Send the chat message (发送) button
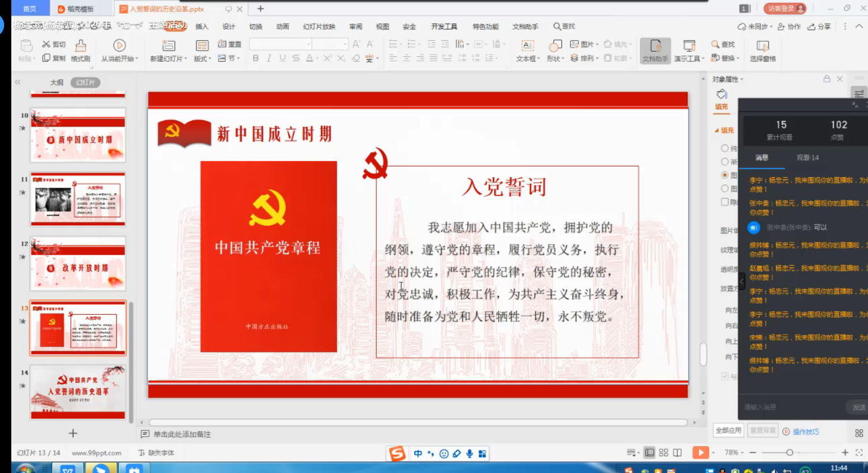The height and width of the screenshot is (473, 868). point(858,408)
